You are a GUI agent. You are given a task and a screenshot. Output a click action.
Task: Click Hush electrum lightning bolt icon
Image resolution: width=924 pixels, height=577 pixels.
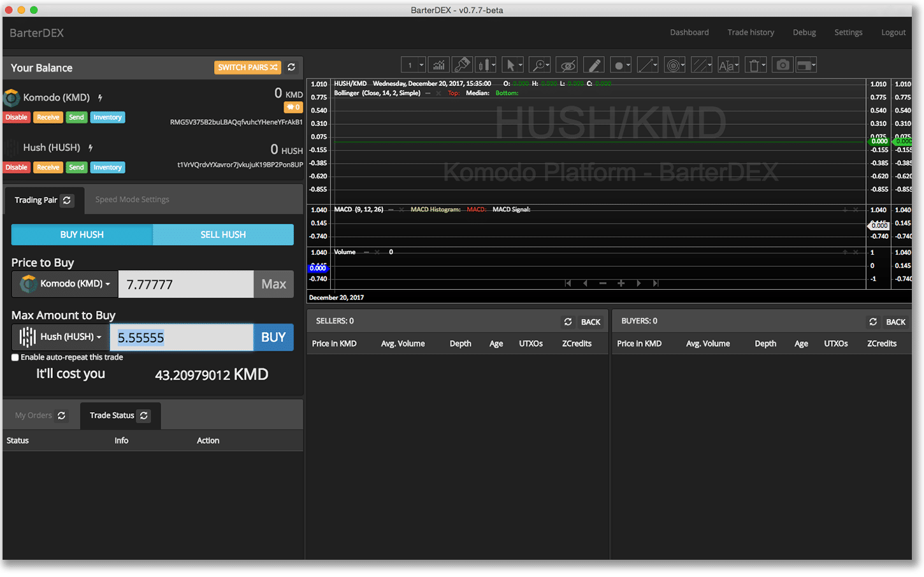pyautogui.click(x=90, y=148)
